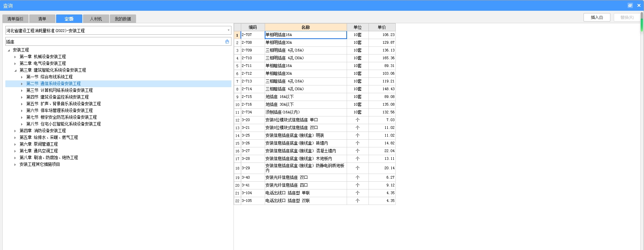Select 安装信息插座底盒(接线盒) 明装 row

pyautogui.click(x=306, y=135)
